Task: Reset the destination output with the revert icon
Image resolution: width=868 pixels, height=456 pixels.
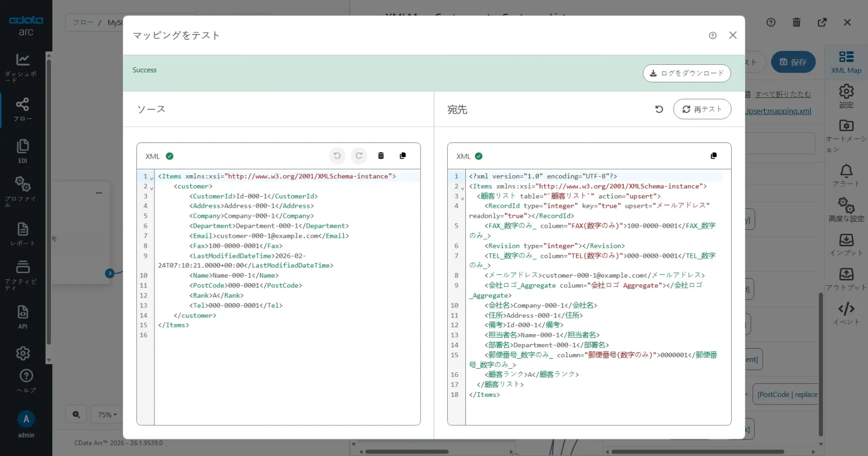Action: (x=659, y=109)
